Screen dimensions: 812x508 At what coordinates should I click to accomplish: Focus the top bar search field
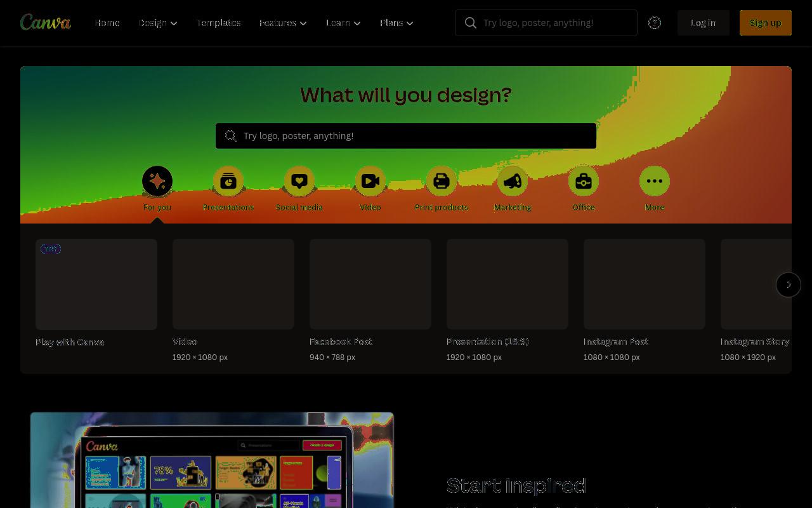click(x=546, y=23)
